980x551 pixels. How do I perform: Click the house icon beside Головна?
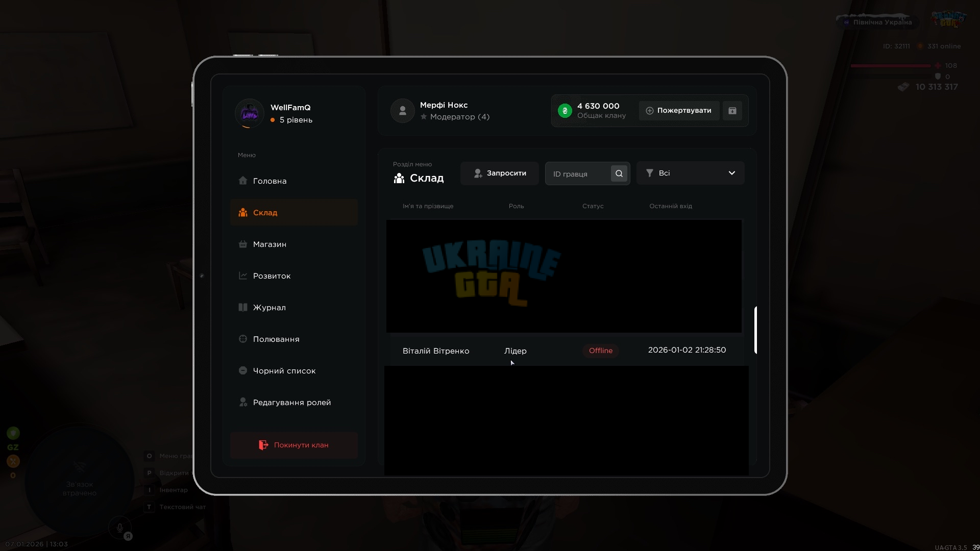coord(243,181)
